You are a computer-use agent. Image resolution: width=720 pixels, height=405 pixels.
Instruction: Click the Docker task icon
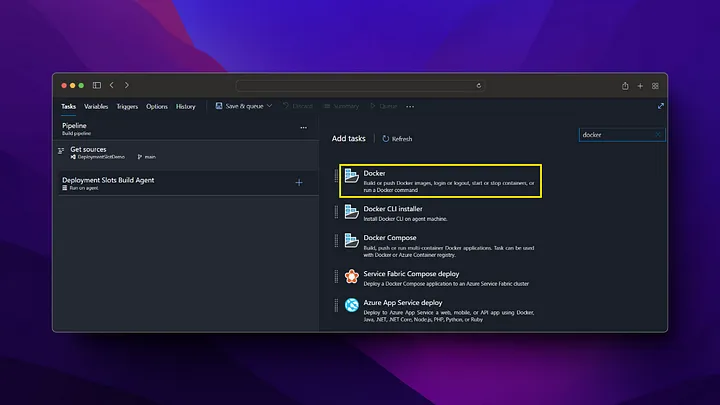351,175
